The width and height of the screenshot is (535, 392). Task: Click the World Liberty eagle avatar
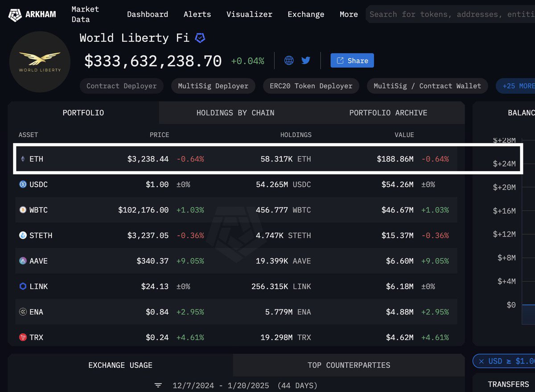40,61
